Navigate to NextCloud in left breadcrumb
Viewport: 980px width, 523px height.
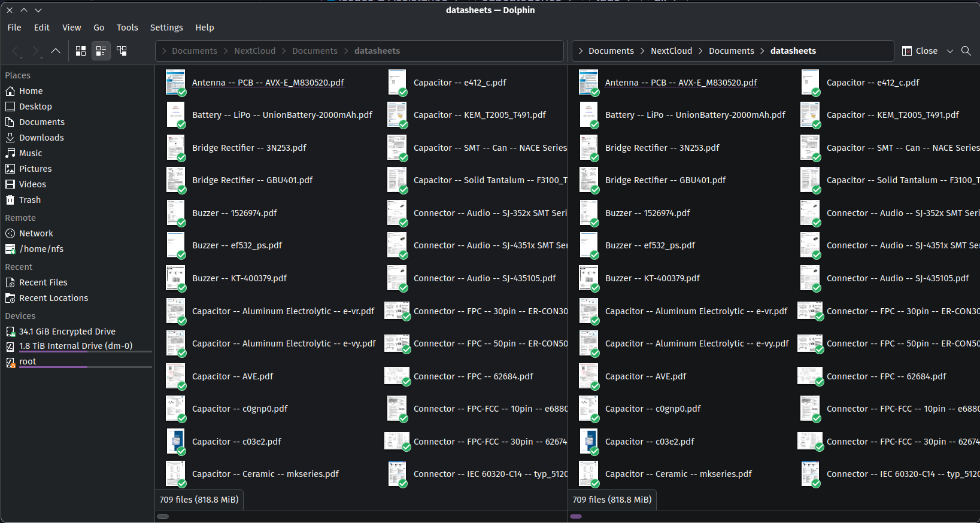point(254,51)
